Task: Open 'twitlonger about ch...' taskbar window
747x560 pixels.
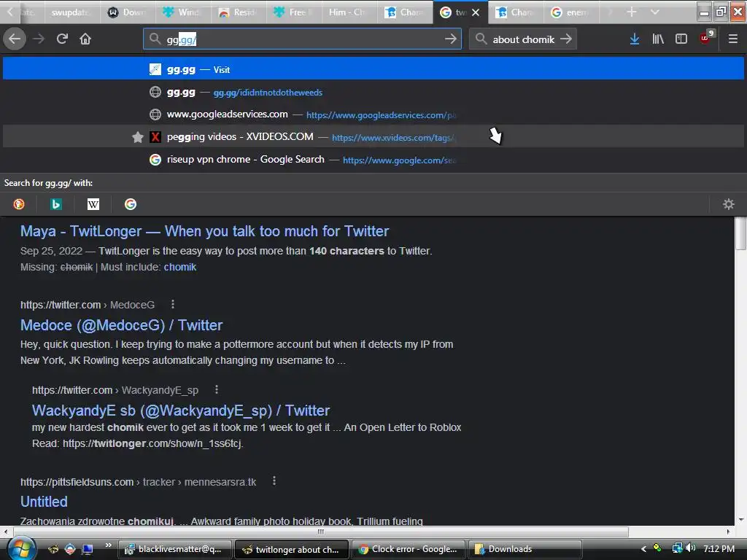Action: click(x=292, y=549)
